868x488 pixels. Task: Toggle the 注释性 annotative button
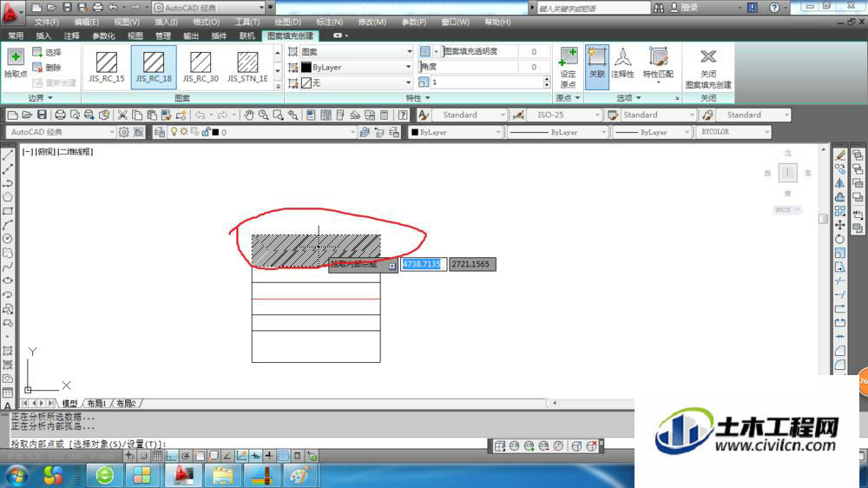point(622,63)
